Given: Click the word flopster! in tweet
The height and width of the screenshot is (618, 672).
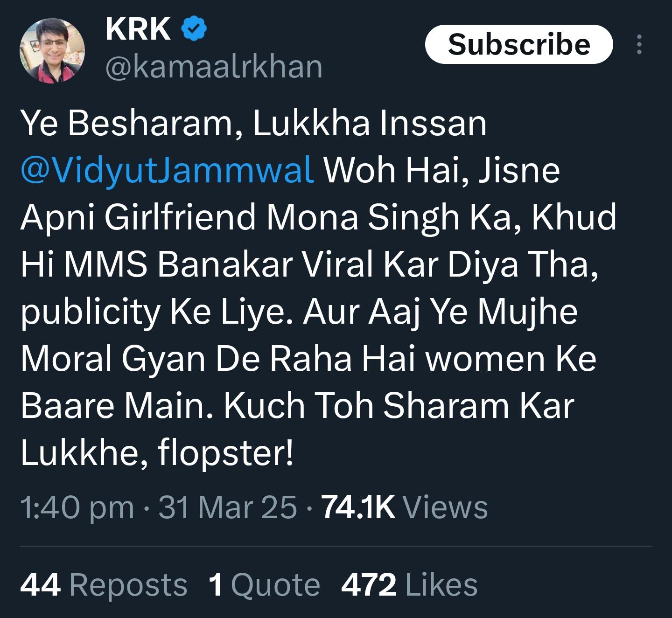Looking at the screenshot, I should pos(226,453).
